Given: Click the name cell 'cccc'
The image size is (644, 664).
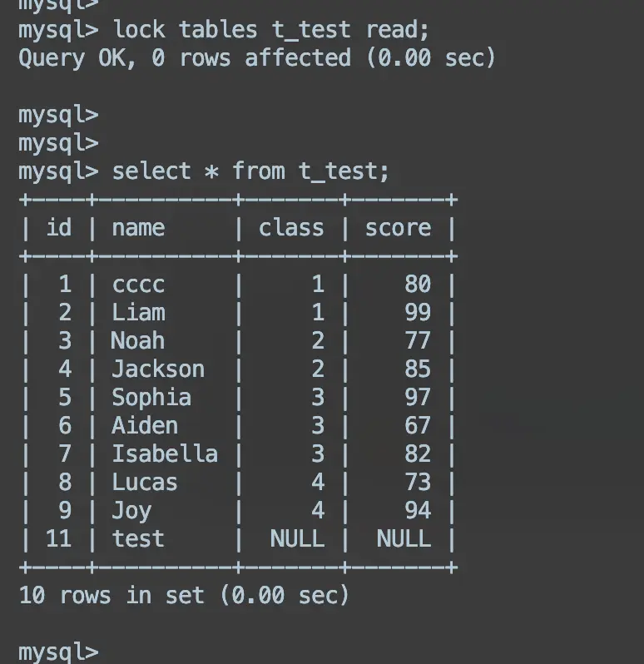Looking at the screenshot, I should pos(138,285).
